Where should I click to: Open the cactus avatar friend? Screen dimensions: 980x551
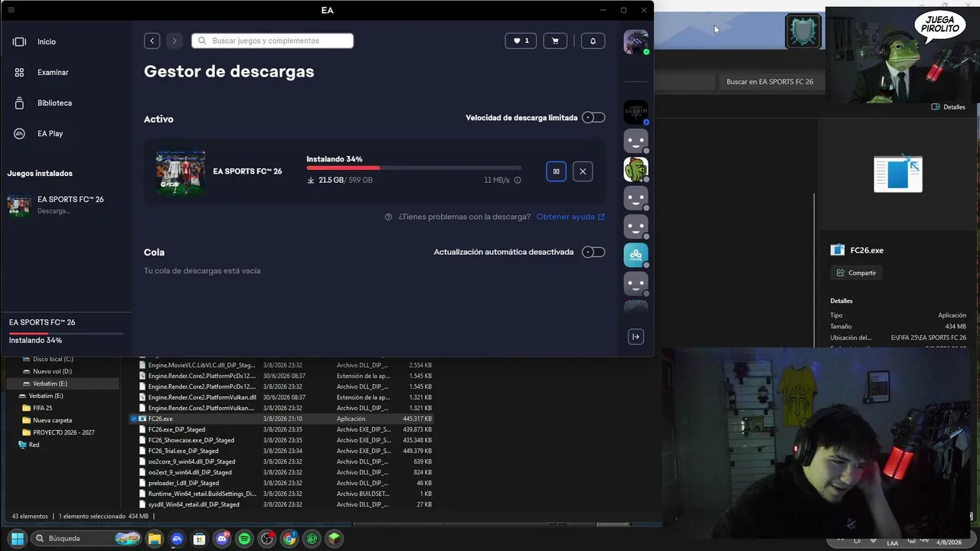[635, 169]
